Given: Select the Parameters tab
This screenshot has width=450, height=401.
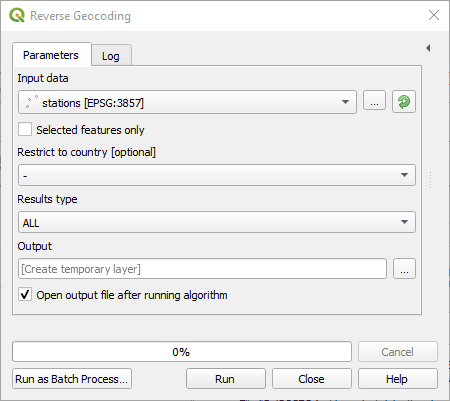Looking at the screenshot, I should 51,55.
